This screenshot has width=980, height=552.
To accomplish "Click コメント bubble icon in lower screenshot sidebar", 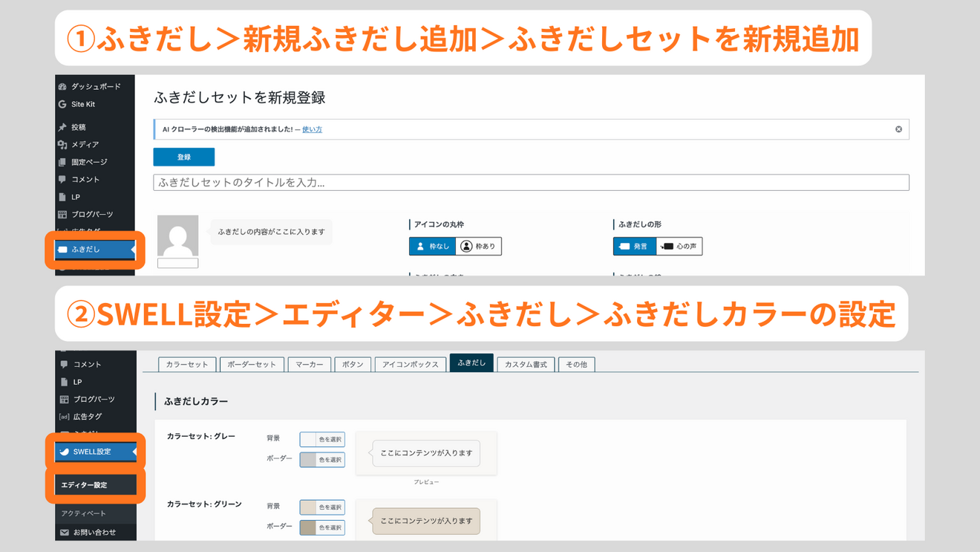I will (64, 365).
